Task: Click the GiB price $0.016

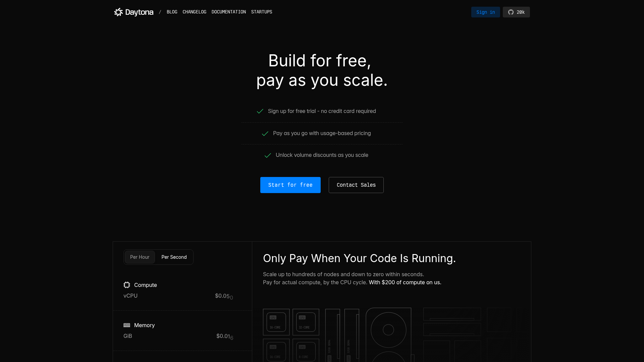Action: click(225, 337)
